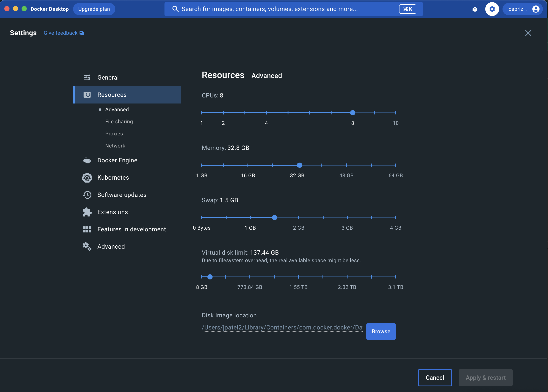Click the Extensions puzzle piece icon
This screenshot has height=392, width=548.
pyautogui.click(x=87, y=212)
